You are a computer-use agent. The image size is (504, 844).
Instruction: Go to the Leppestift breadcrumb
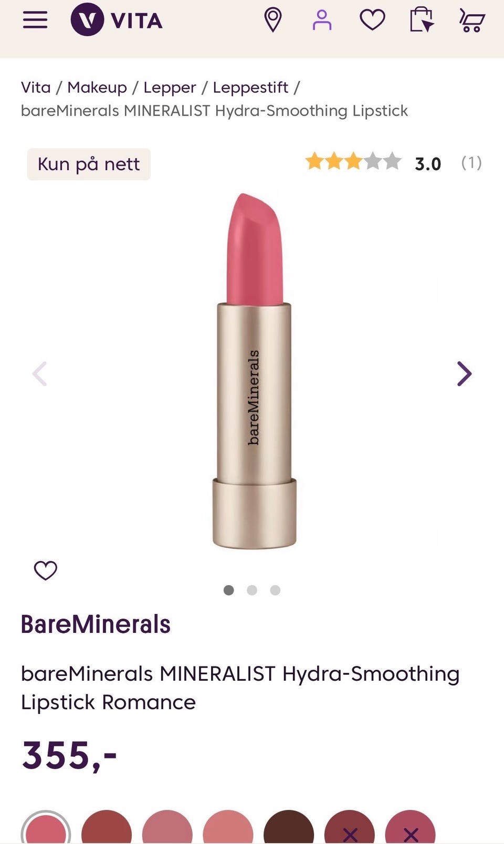click(x=250, y=87)
